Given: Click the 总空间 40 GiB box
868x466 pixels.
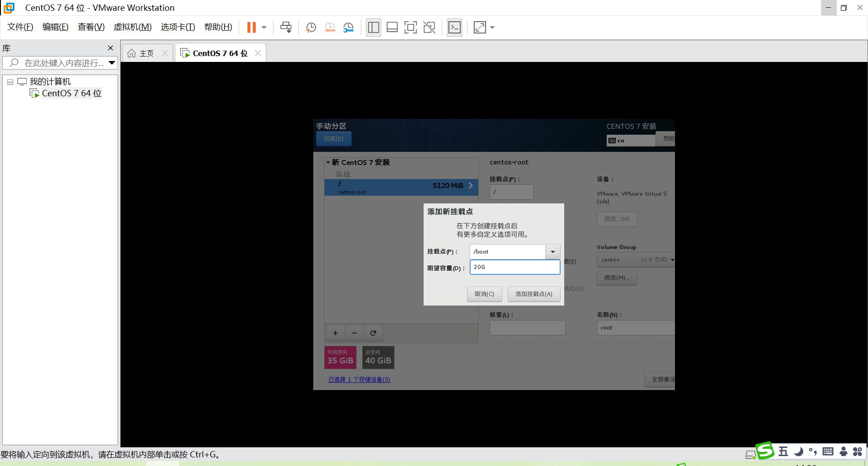Looking at the screenshot, I should click(378, 357).
